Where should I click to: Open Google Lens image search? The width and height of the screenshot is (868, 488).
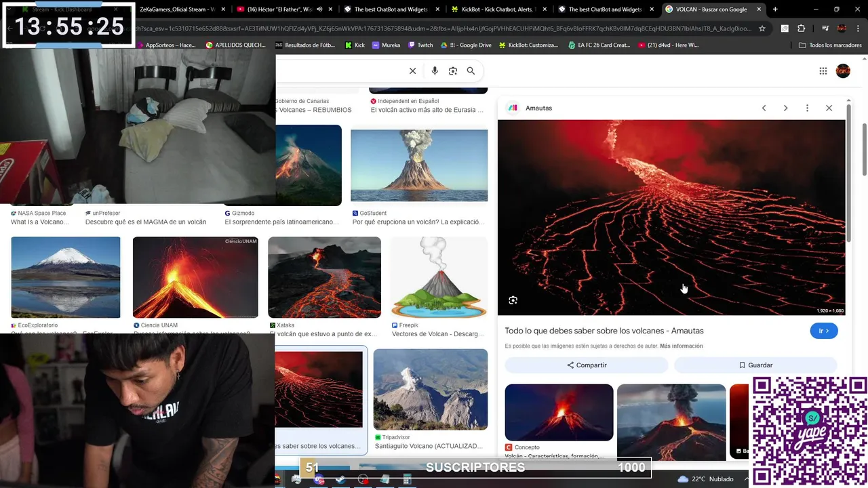pyautogui.click(x=453, y=70)
